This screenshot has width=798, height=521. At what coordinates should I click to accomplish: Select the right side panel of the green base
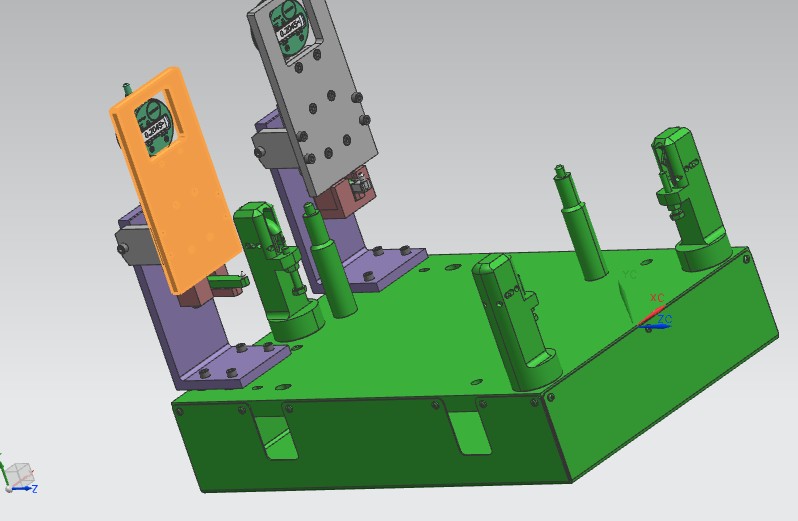point(662,366)
